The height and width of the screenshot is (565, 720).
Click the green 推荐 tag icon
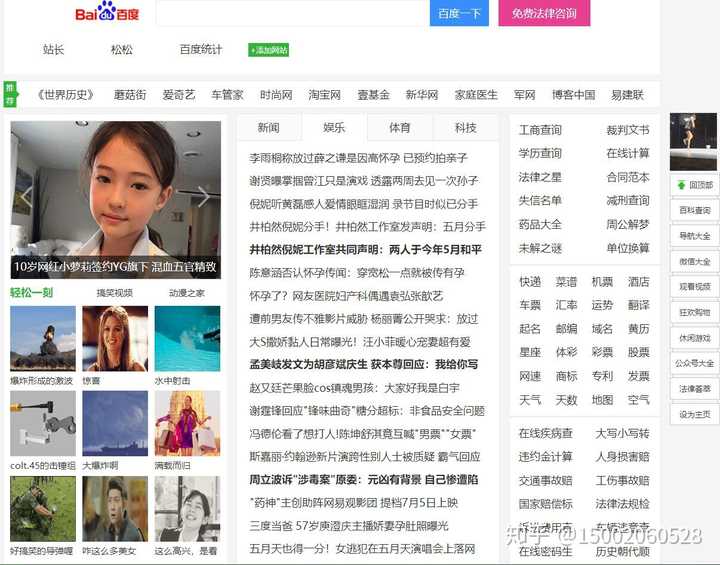coord(10,94)
